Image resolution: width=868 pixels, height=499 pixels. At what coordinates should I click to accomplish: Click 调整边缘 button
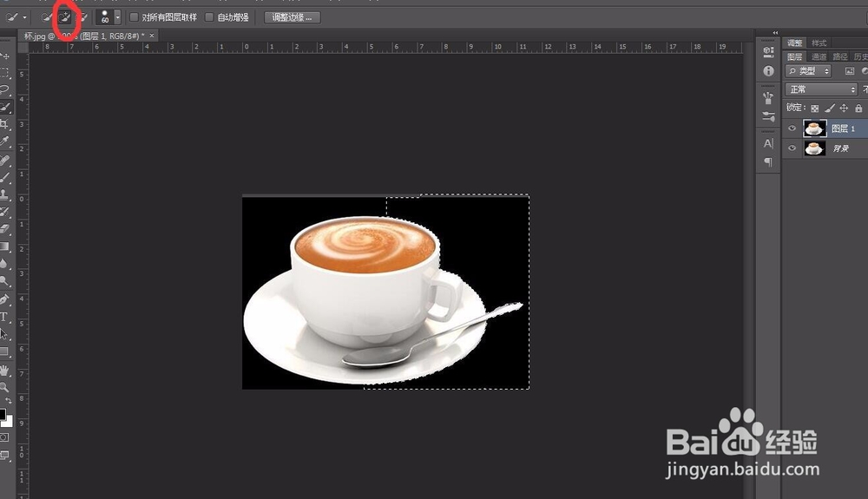point(292,17)
